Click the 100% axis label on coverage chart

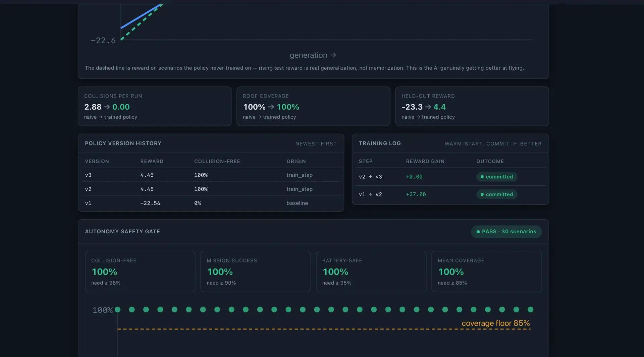point(102,310)
